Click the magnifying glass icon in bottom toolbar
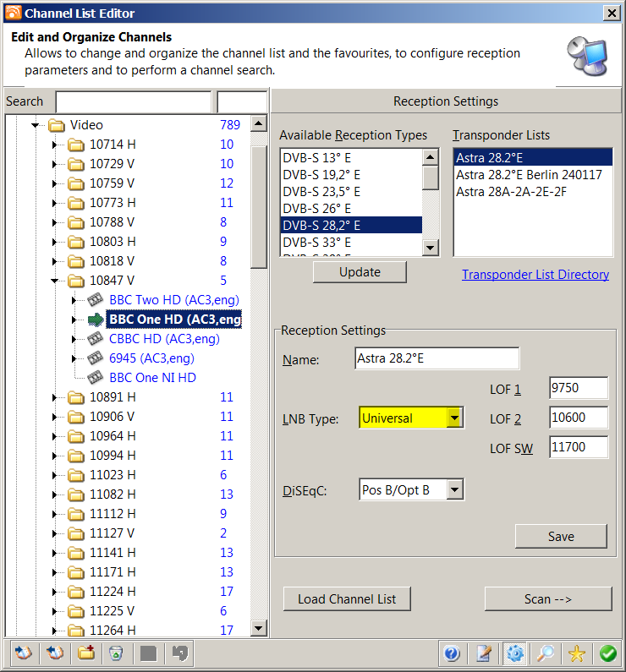The height and width of the screenshot is (672, 626). [x=546, y=653]
